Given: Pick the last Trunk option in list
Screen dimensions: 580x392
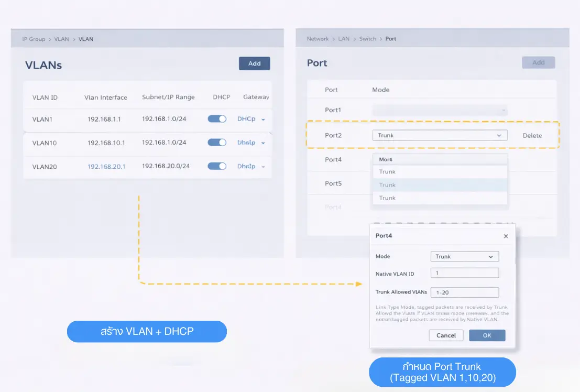Looking at the screenshot, I should [x=440, y=198].
